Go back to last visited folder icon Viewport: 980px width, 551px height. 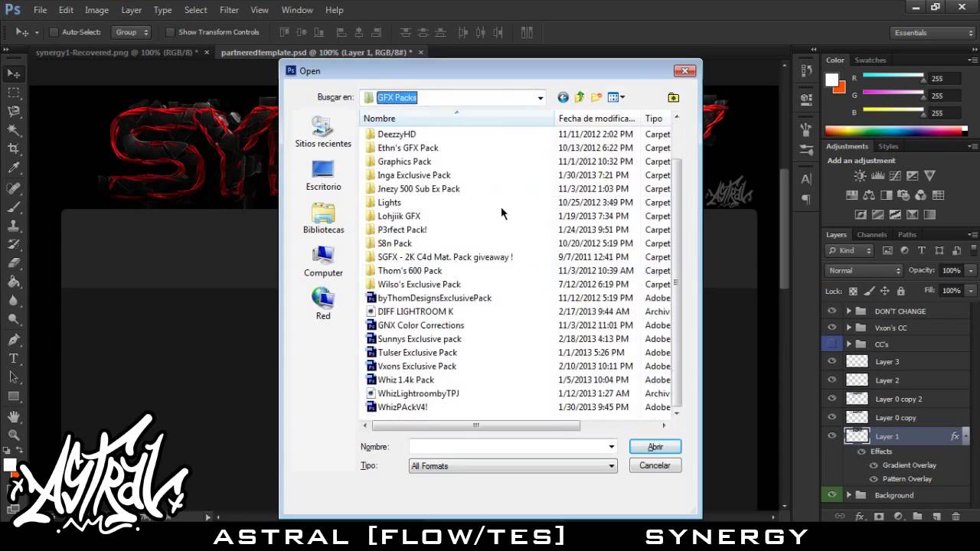[563, 97]
